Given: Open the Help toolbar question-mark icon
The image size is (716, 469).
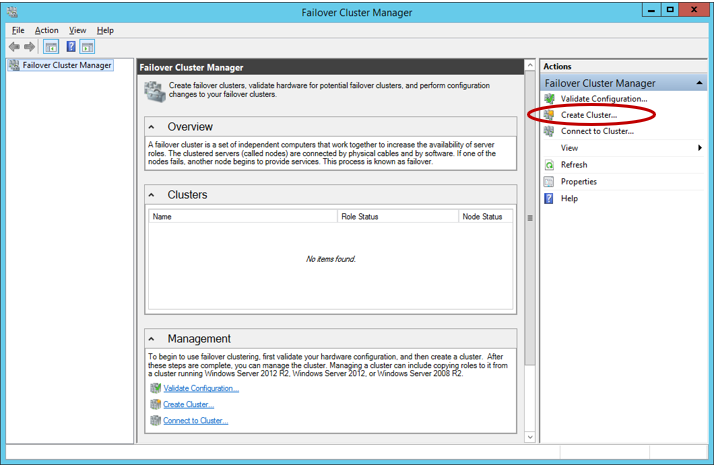Looking at the screenshot, I should tap(71, 46).
